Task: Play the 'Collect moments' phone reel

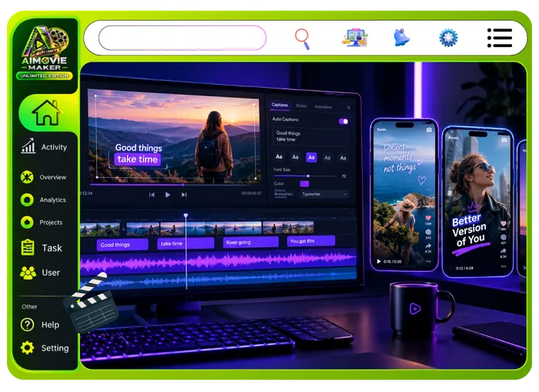Action: tap(379, 261)
